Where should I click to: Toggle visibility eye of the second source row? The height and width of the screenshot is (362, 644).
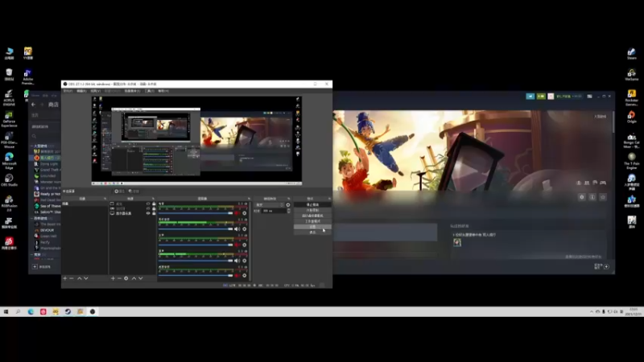coord(148,209)
